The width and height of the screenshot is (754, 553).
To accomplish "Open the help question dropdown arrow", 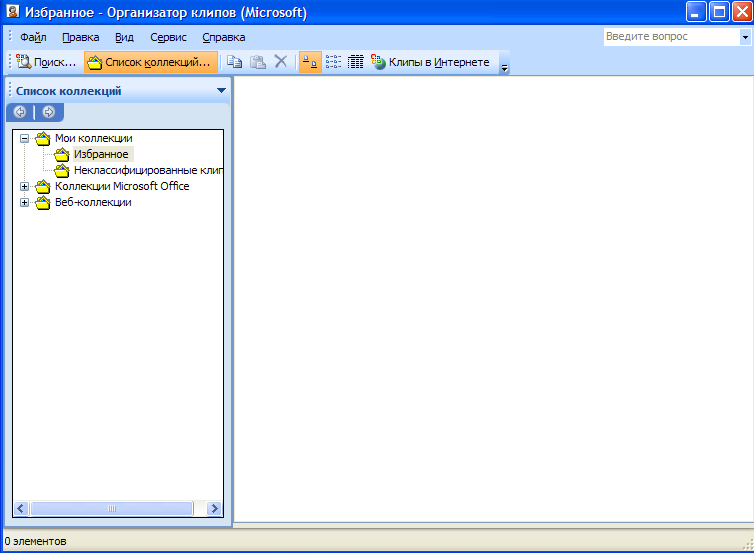I will coord(745,37).
